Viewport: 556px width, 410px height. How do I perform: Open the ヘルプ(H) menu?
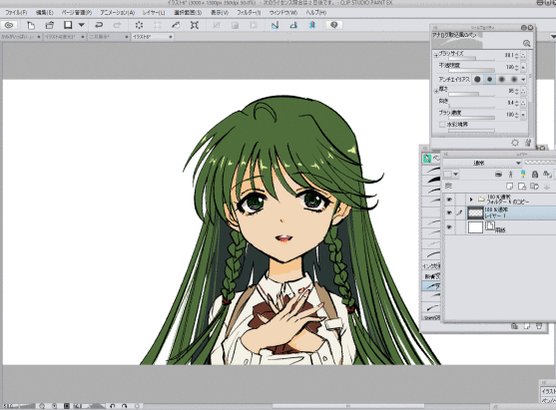point(316,12)
